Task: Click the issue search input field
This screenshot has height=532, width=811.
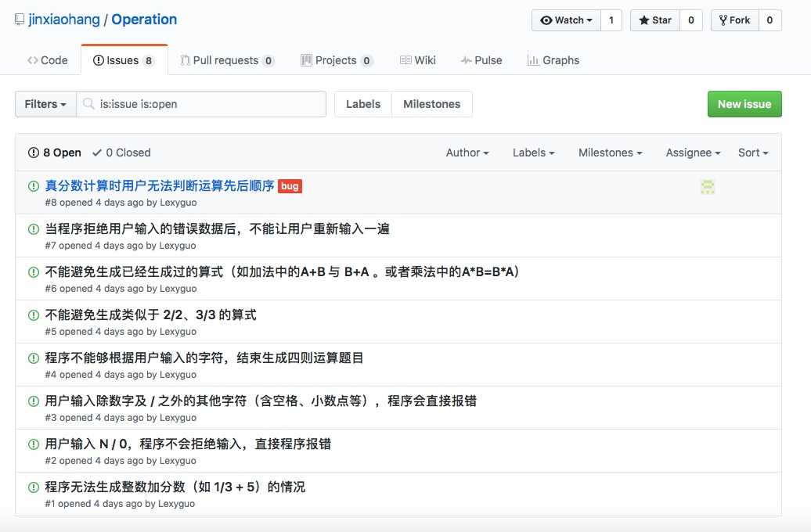Action: coord(210,104)
